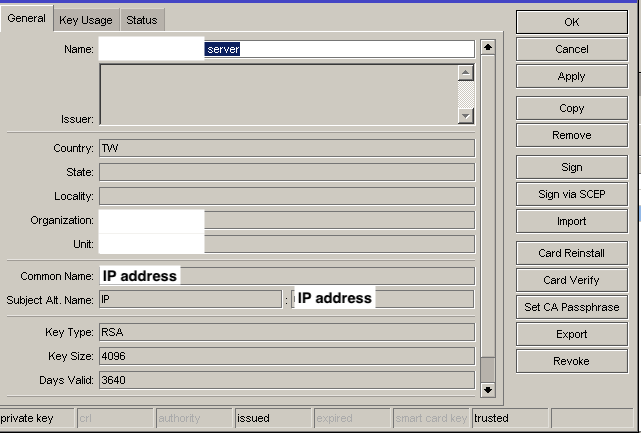
Task: Click the 'trusted' status flag
Action: coord(510,418)
